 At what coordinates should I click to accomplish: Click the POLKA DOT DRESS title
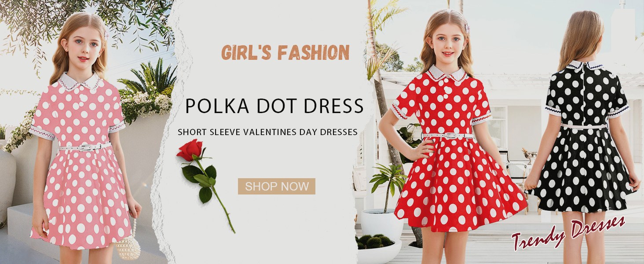(x=274, y=106)
